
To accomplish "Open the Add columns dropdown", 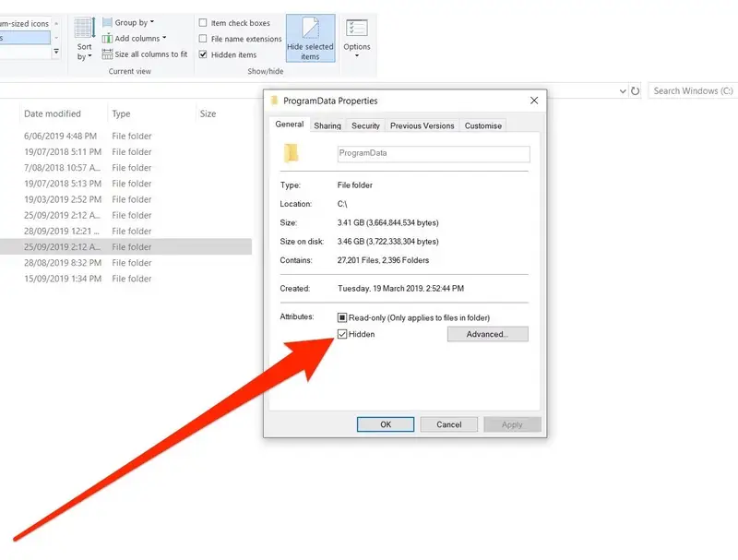I will point(140,38).
